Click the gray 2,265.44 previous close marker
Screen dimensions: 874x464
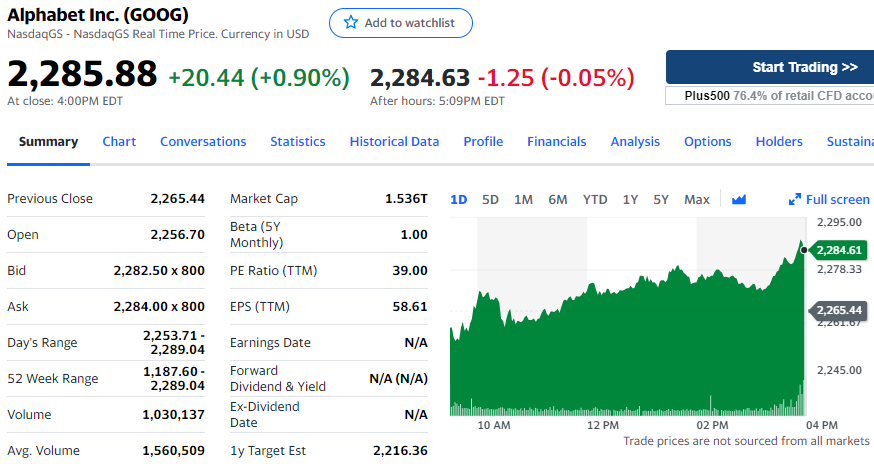coord(837,310)
